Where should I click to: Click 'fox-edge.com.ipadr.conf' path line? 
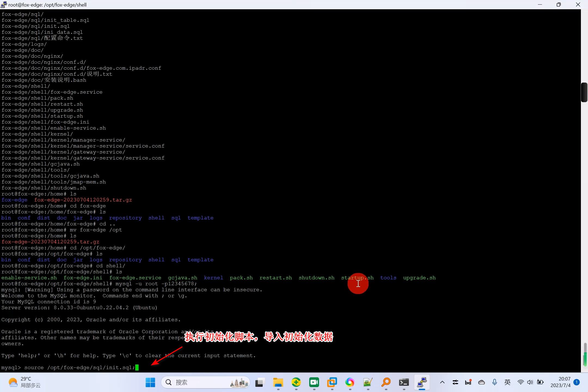tap(81, 68)
